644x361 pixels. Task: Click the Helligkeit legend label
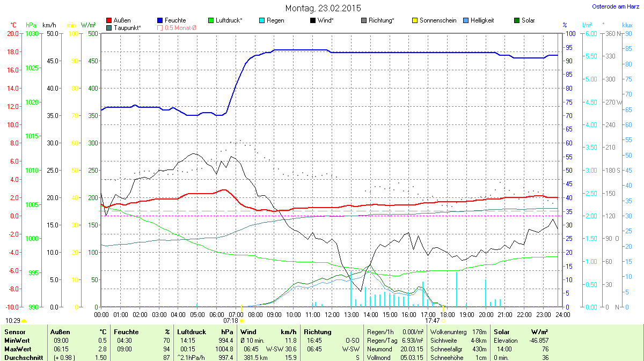click(x=482, y=20)
